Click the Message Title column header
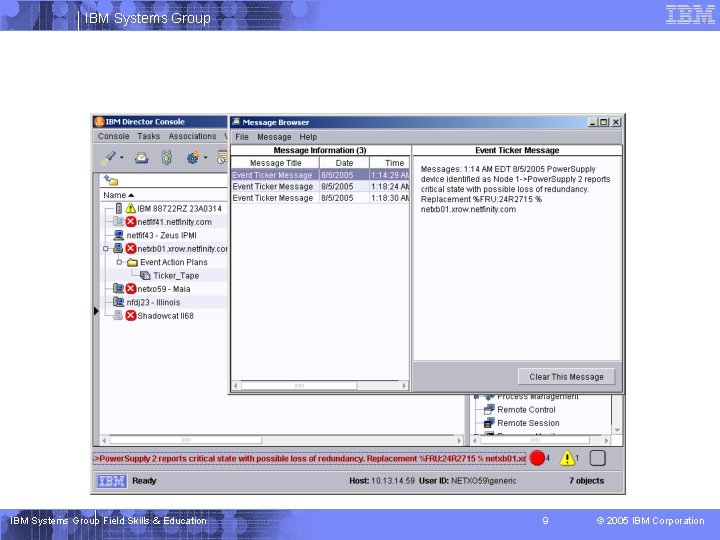The image size is (720, 540). tap(275, 163)
